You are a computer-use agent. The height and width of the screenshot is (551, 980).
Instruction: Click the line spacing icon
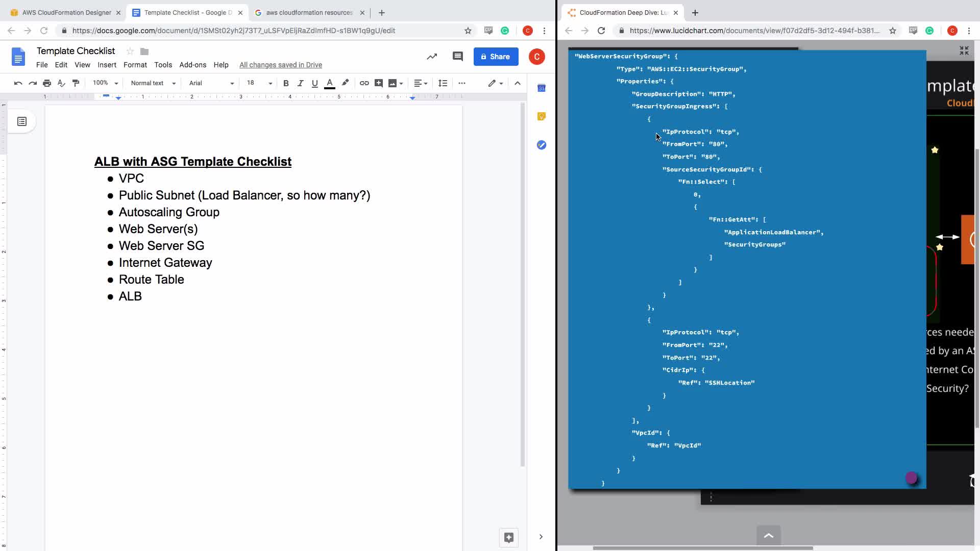[x=443, y=83]
